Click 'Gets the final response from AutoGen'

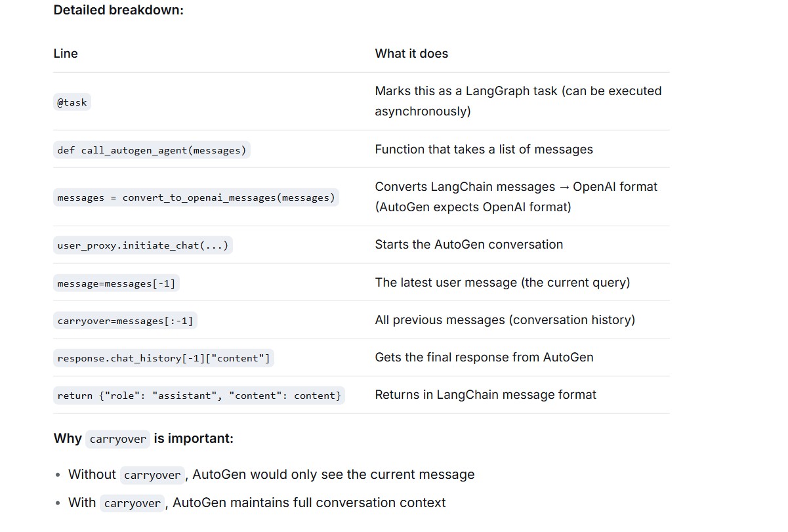coord(484,358)
